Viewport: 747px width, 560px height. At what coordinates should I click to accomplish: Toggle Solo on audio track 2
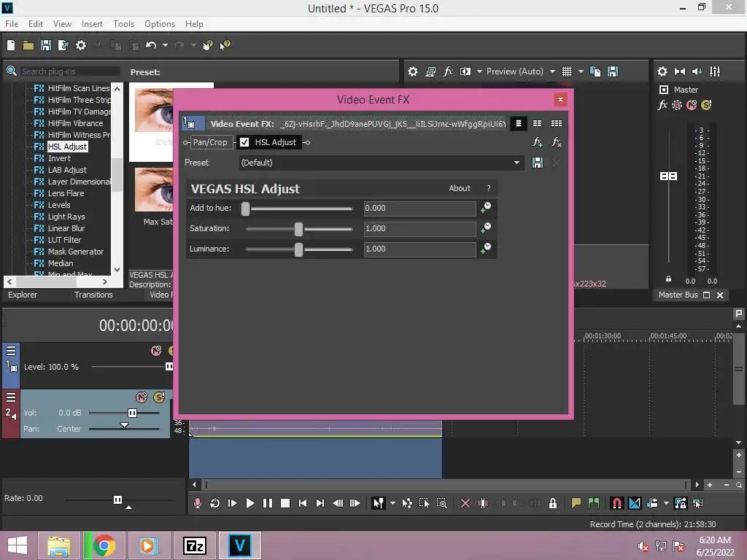point(158,397)
